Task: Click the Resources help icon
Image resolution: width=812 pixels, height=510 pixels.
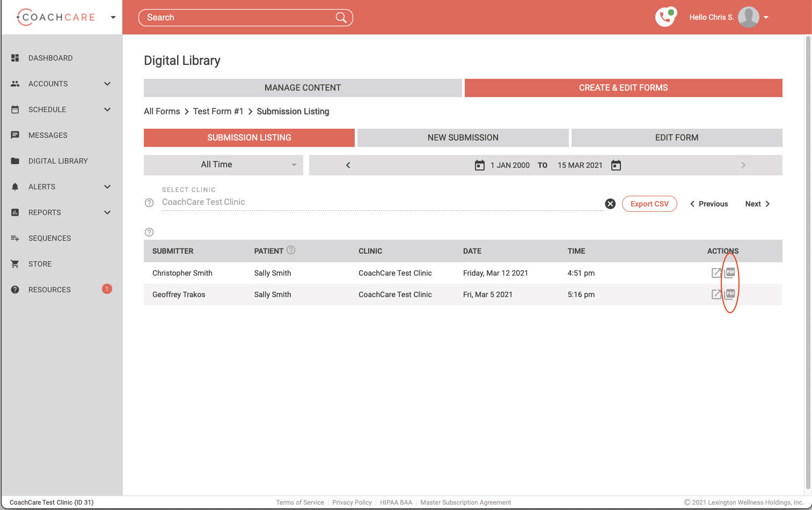Action: click(15, 290)
